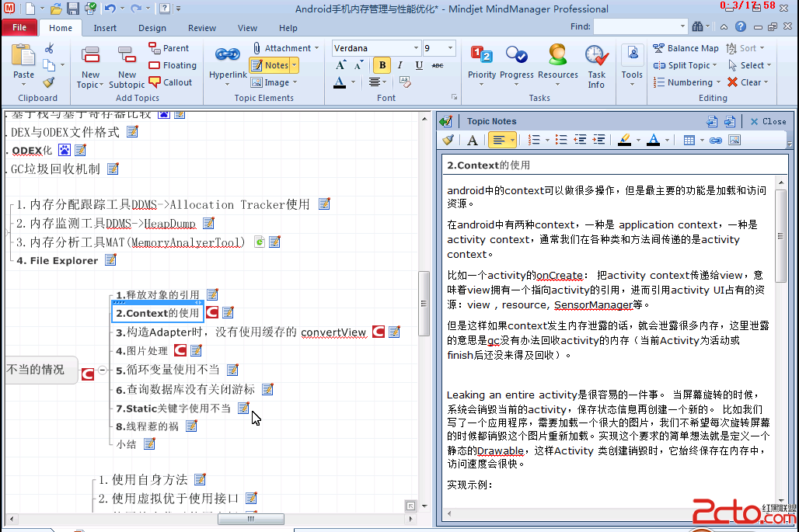Click the notes icon beside 4.图片处理
Viewport: 799px width, 532px height.
196,350
